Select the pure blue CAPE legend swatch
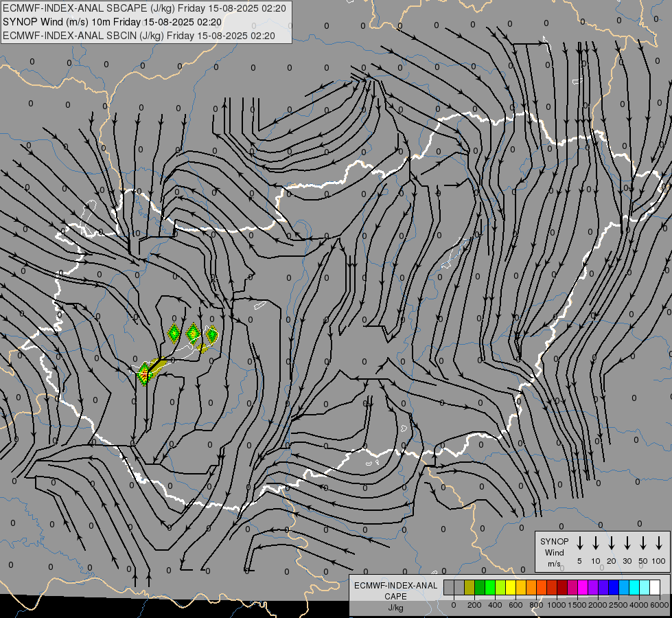The height and width of the screenshot is (618, 672). [x=614, y=587]
